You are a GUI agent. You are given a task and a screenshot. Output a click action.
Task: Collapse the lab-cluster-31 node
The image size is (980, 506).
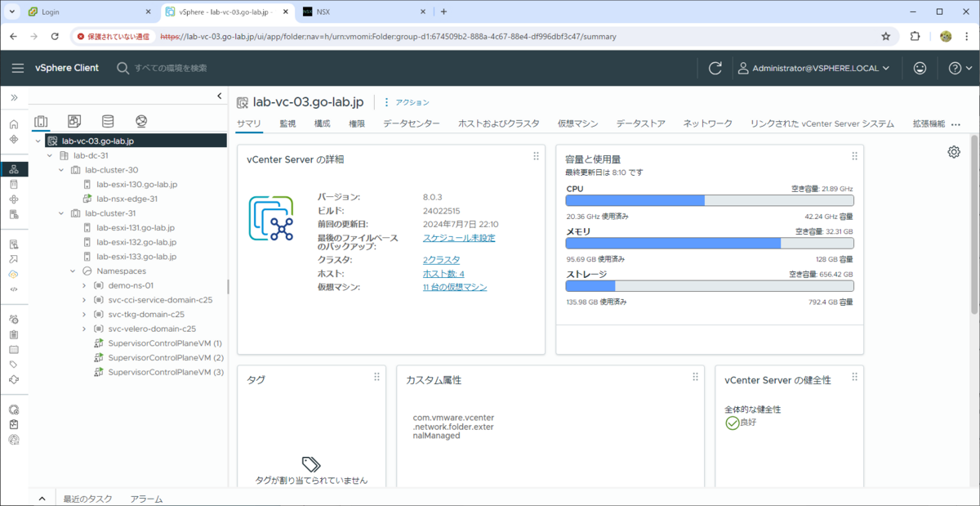[x=61, y=213]
